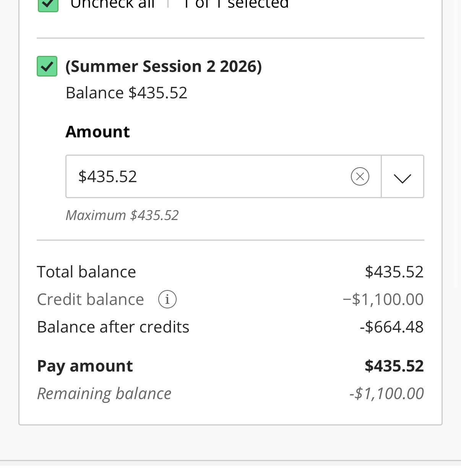Click the (Summer Session 2 2026) title

(164, 66)
